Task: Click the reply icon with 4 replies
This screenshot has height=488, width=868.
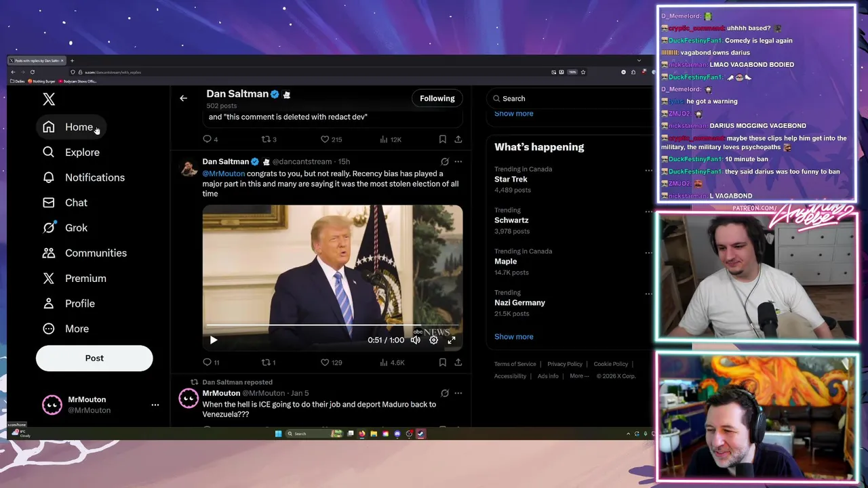Action: tap(210, 139)
